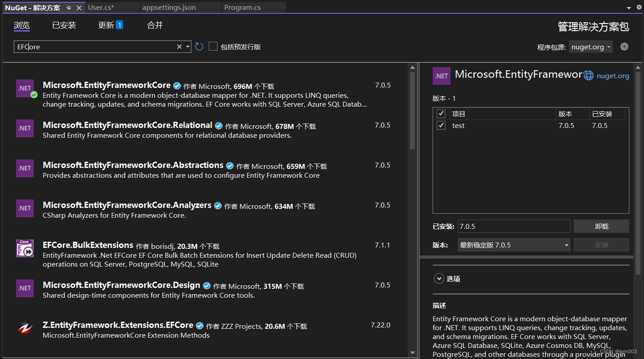Open the search box history dropdown arrow
644x359 pixels.
(188, 47)
